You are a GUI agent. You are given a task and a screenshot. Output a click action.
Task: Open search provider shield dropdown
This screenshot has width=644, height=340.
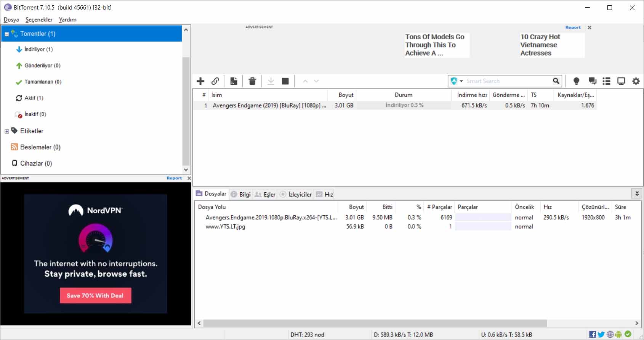tap(457, 81)
